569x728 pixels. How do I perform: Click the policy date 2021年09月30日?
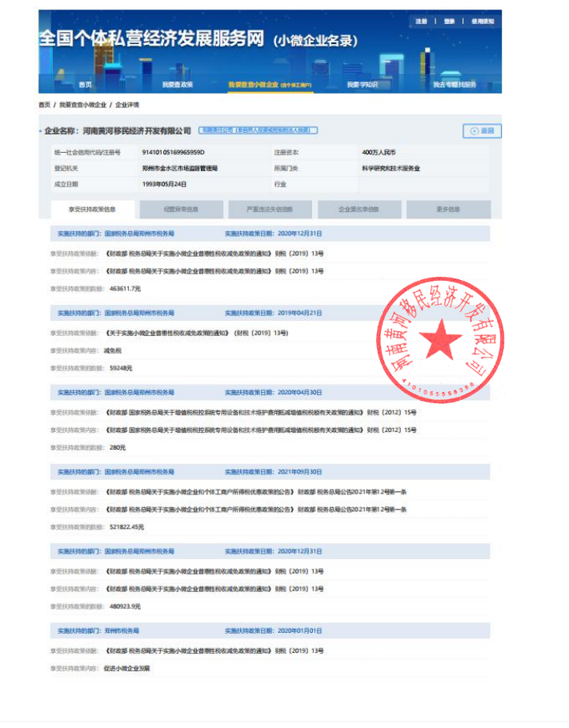tap(299, 472)
